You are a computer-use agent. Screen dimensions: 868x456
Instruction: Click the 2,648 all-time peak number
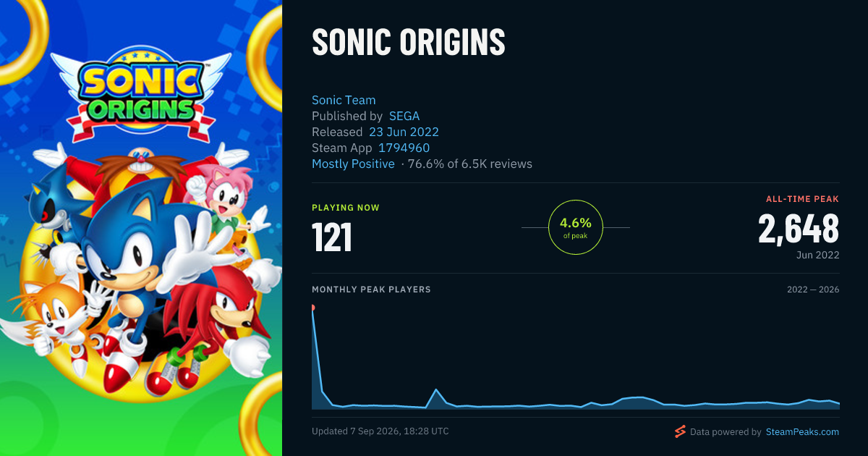tap(799, 229)
